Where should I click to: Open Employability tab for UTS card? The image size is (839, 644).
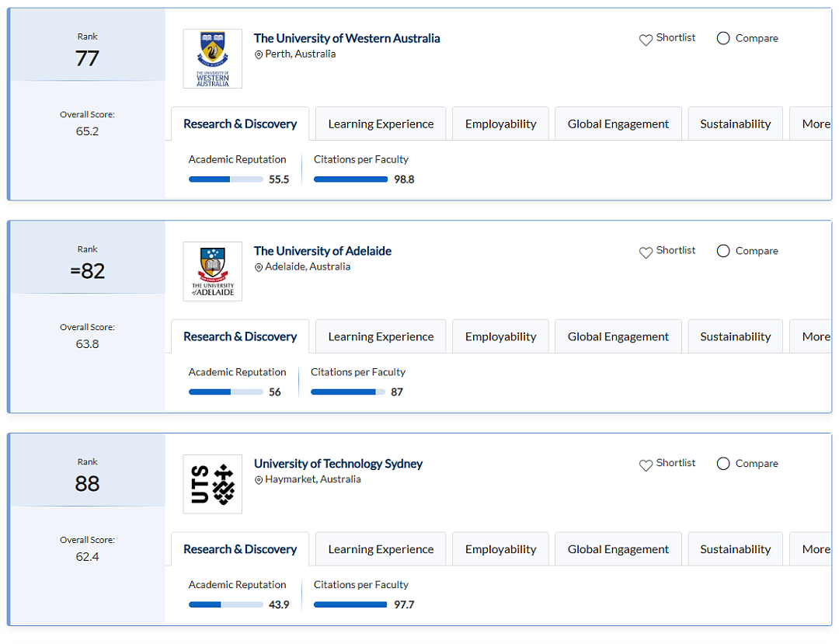pyautogui.click(x=500, y=548)
